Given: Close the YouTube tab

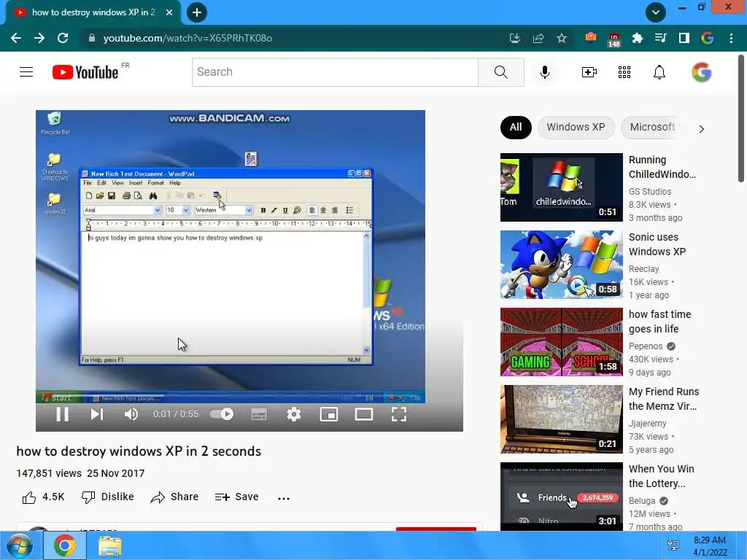Looking at the screenshot, I should pos(169,12).
